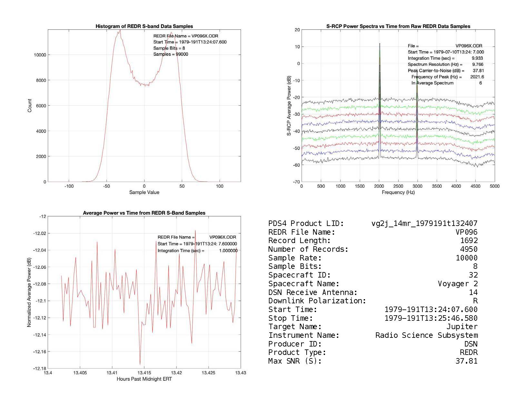The height and width of the screenshot is (411, 532).
Task: Click the Target Name value "Jupiter"
Action: pyautogui.click(x=462, y=327)
